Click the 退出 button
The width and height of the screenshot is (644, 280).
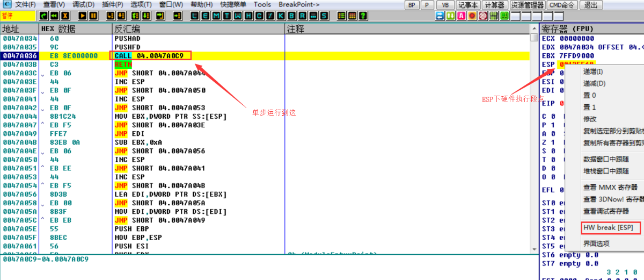pos(590,5)
